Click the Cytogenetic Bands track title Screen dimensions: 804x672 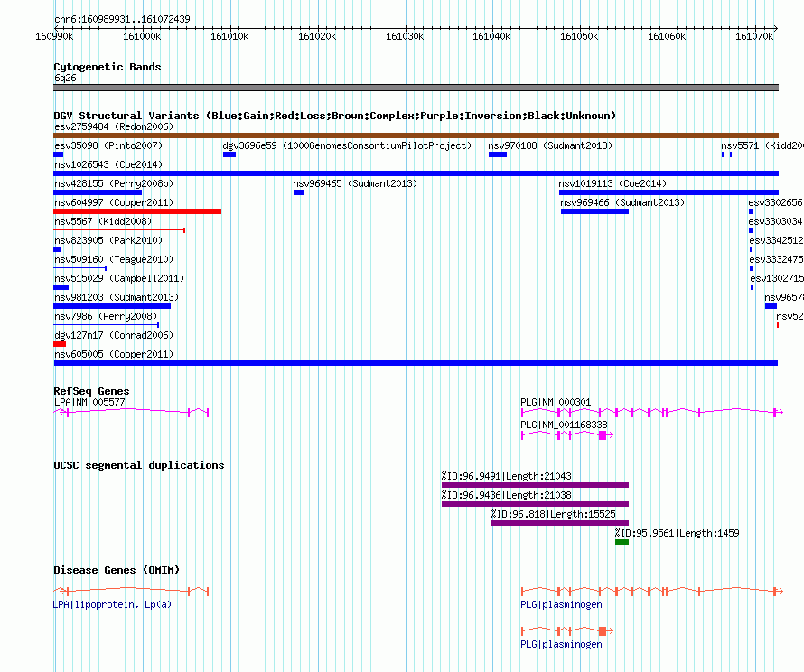coord(108,67)
